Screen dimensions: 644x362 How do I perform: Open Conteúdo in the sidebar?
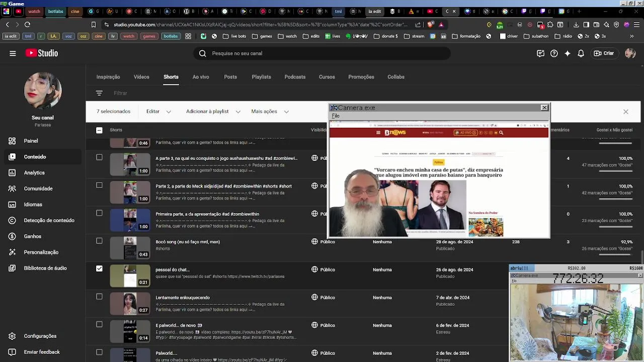43,157
